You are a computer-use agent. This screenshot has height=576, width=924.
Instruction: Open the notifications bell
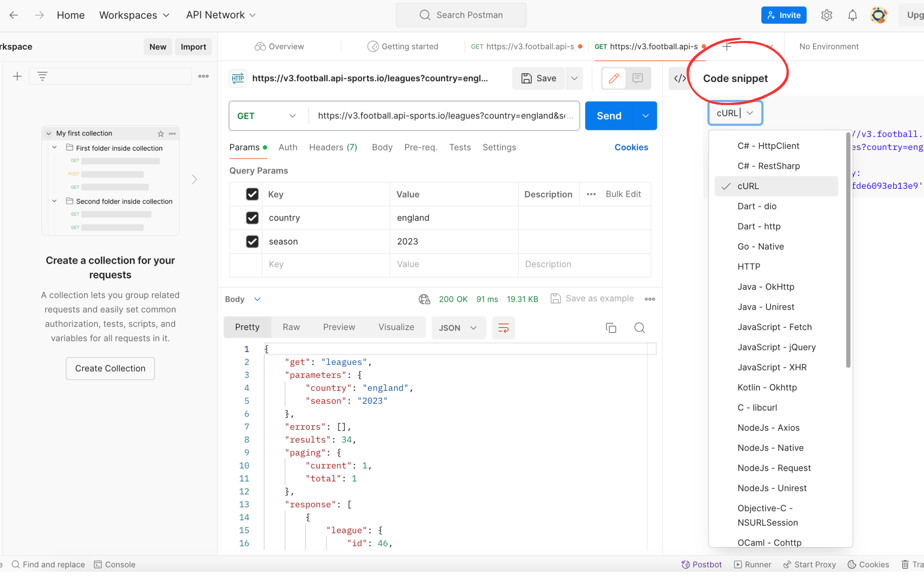852,15
